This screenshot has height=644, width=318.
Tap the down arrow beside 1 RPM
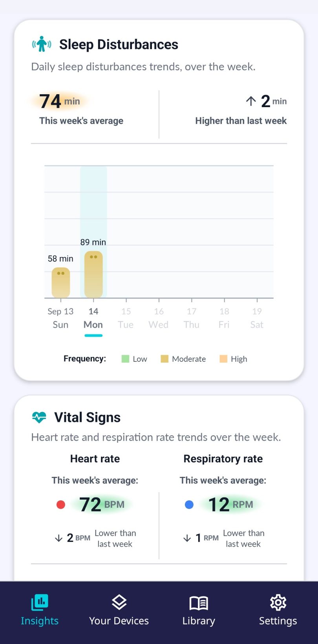click(187, 538)
